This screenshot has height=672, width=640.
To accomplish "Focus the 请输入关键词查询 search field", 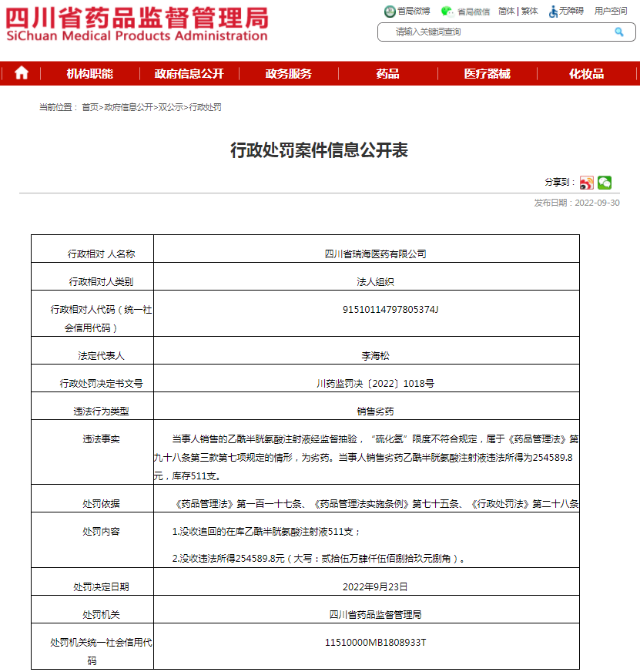I will [506, 32].
